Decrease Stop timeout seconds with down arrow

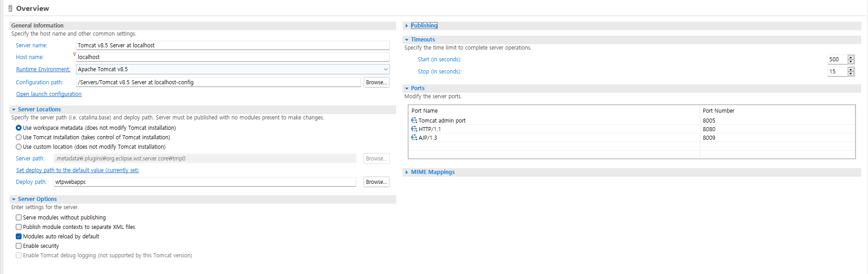851,73
